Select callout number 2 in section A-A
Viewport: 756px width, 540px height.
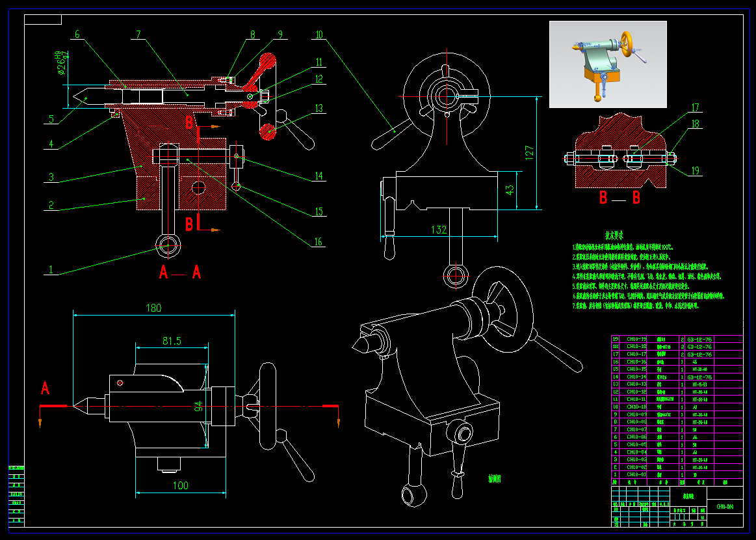pyautogui.click(x=51, y=204)
